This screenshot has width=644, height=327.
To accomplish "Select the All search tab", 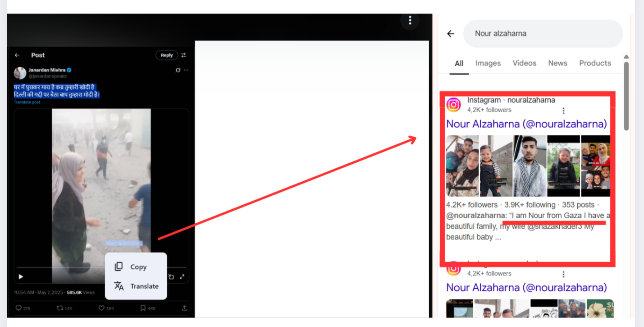I will click(459, 64).
